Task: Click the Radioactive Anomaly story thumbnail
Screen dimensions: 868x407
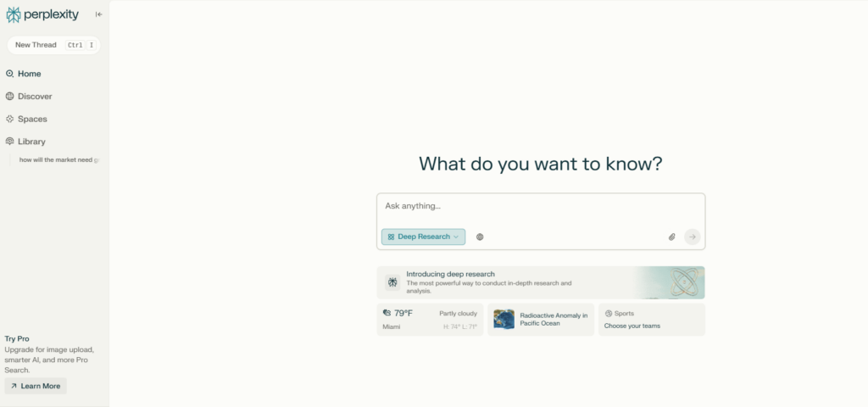Action: 504,320
